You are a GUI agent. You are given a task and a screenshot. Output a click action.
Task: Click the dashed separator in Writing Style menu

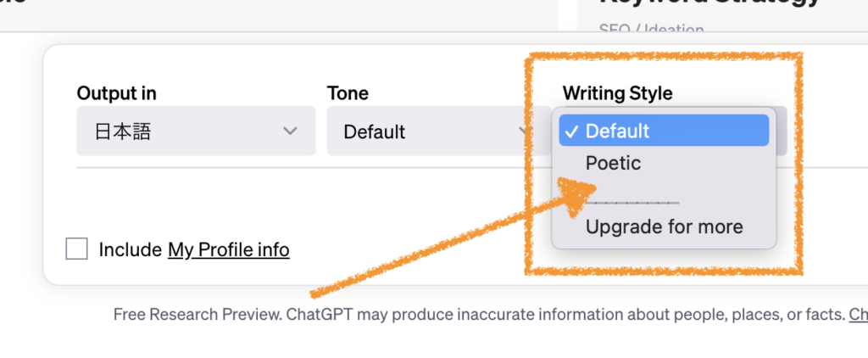click(632, 203)
